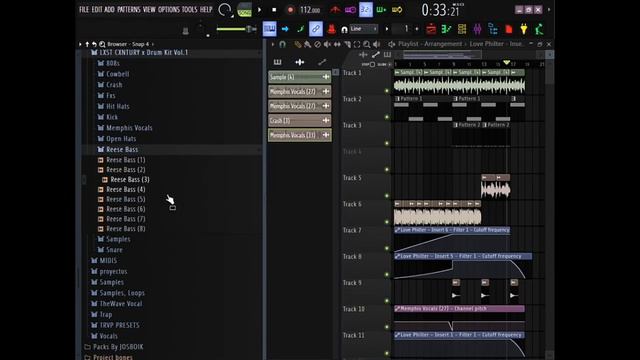
Task: Expand the 808s folder
Action: (109, 63)
